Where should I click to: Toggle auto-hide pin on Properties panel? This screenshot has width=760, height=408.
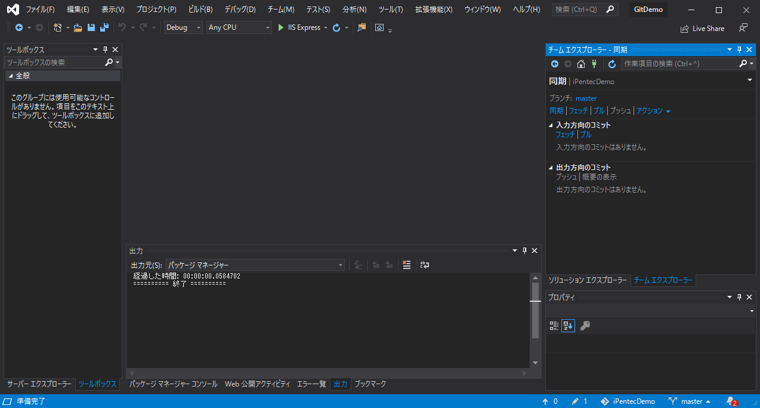739,297
